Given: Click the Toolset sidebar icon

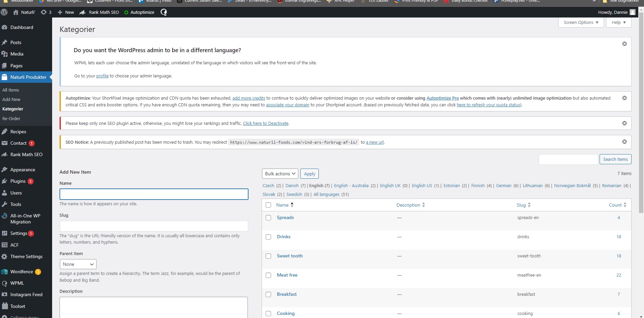Looking at the screenshot, I should coord(4,306).
